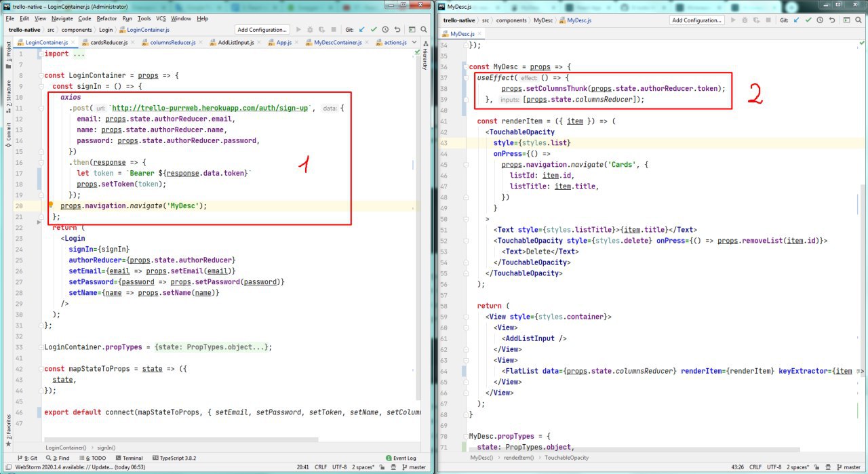Click Git rollback arrow in MyDesc.js window
868x474 pixels.
pos(831,20)
